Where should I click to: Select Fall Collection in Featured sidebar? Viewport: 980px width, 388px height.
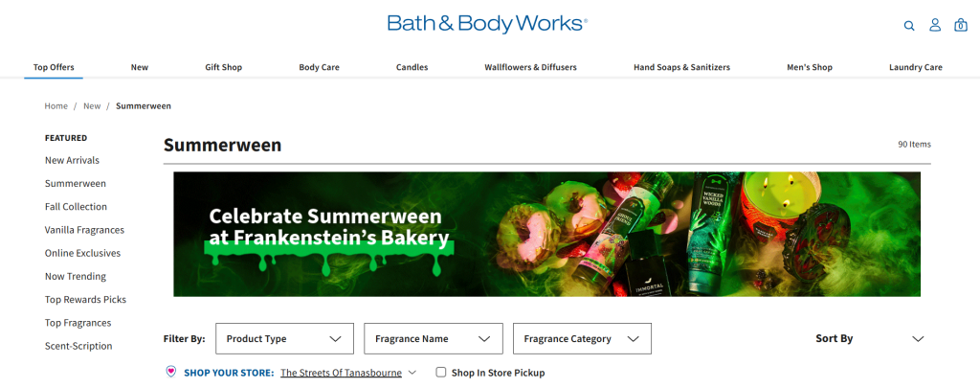pos(76,207)
